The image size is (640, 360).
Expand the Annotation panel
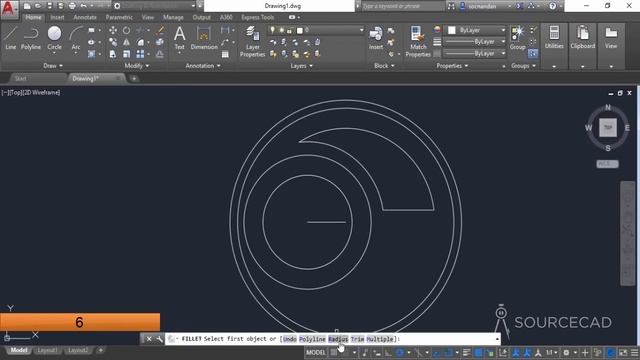pyautogui.click(x=203, y=66)
